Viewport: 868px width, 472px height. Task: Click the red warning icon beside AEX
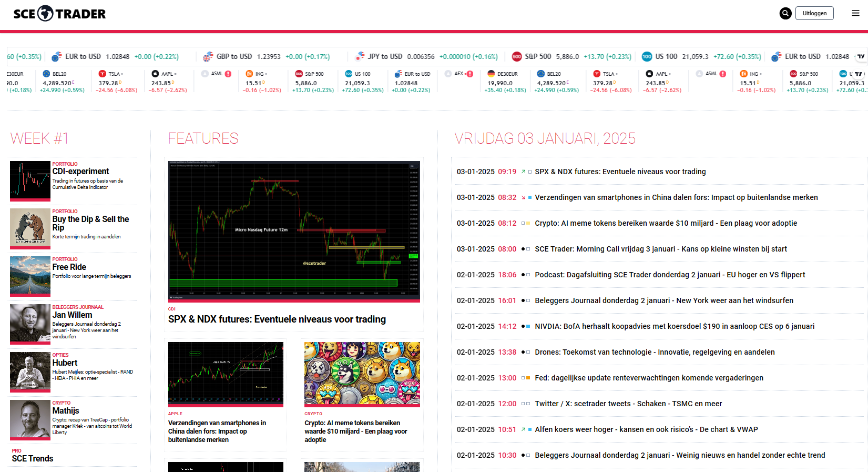[x=470, y=74]
